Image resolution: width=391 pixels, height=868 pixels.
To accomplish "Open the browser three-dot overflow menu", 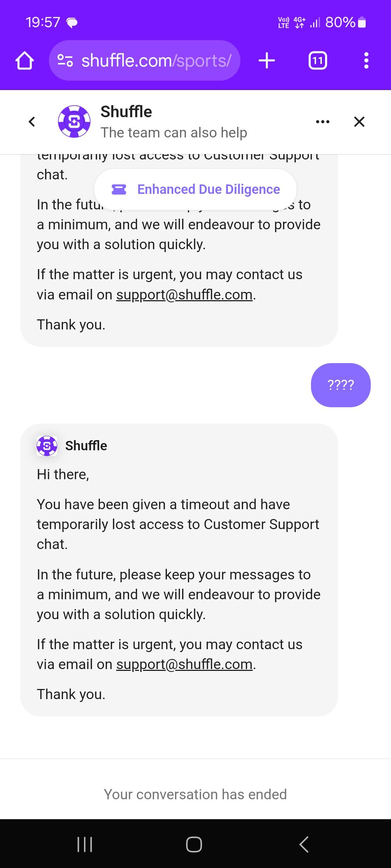I will coord(366,60).
